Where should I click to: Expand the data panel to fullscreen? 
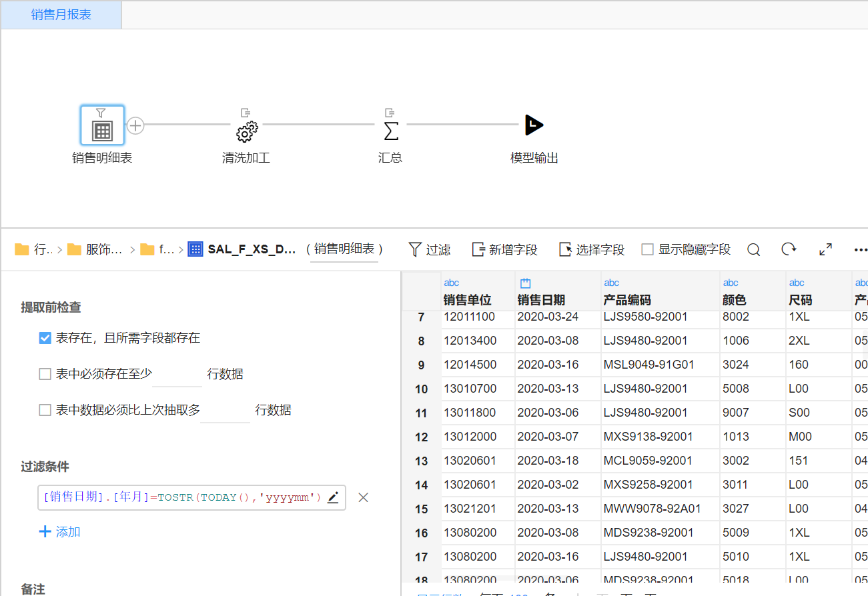tap(825, 249)
